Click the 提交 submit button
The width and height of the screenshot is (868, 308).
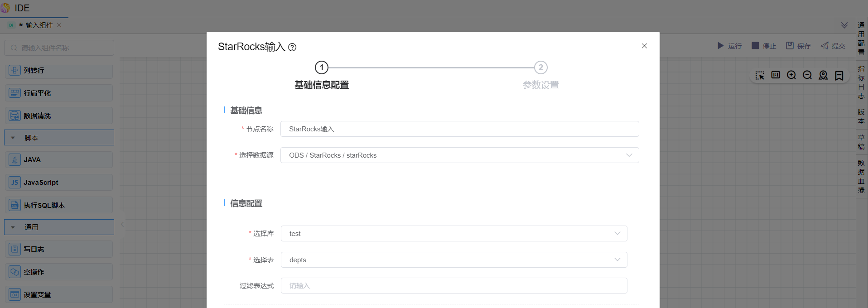tap(833, 46)
